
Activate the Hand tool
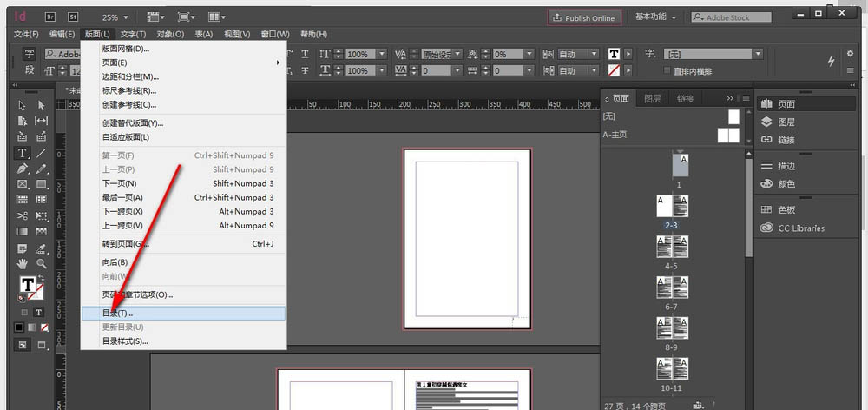click(23, 263)
